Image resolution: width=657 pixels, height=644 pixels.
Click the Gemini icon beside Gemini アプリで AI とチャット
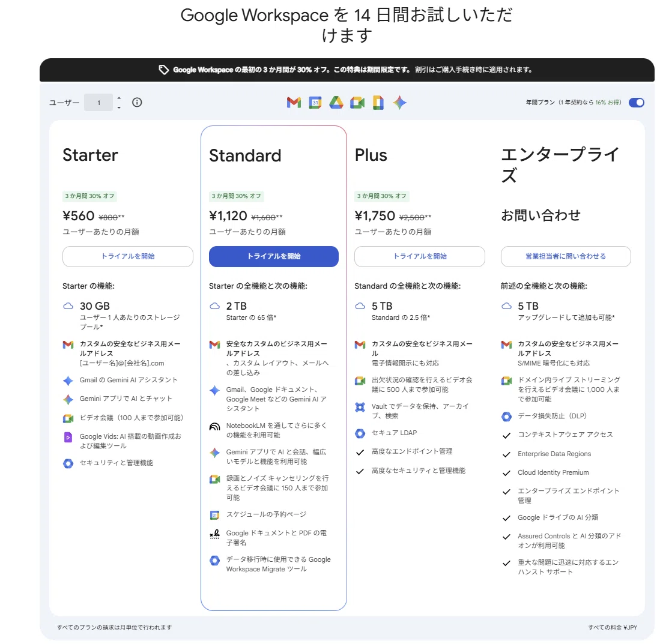(68, 400)
